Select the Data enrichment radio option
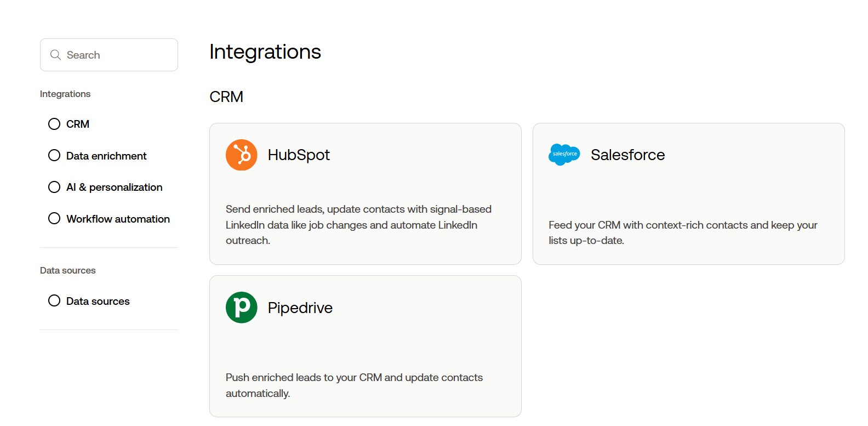Image resolution: width=868 pixels, height=426 pixels. click(54, 156)
